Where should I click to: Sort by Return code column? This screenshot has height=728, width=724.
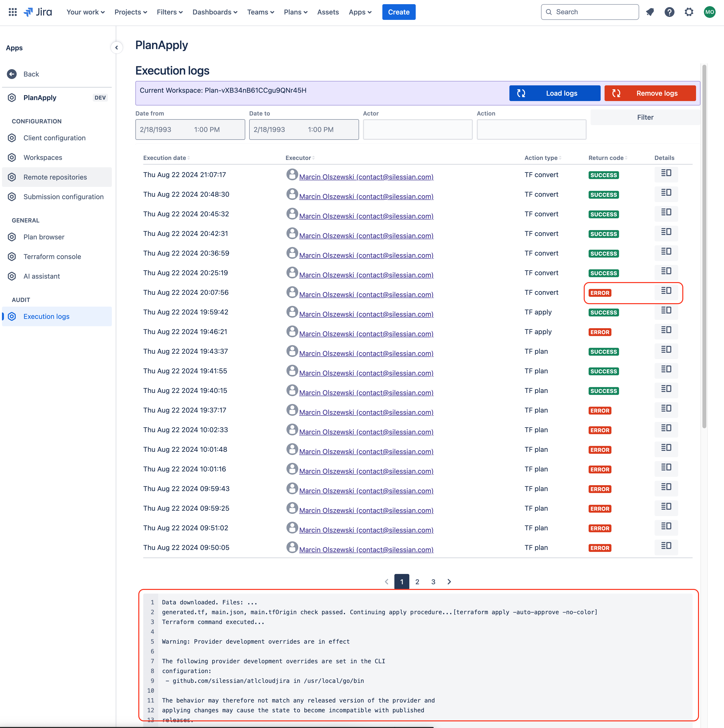[608, 158]
